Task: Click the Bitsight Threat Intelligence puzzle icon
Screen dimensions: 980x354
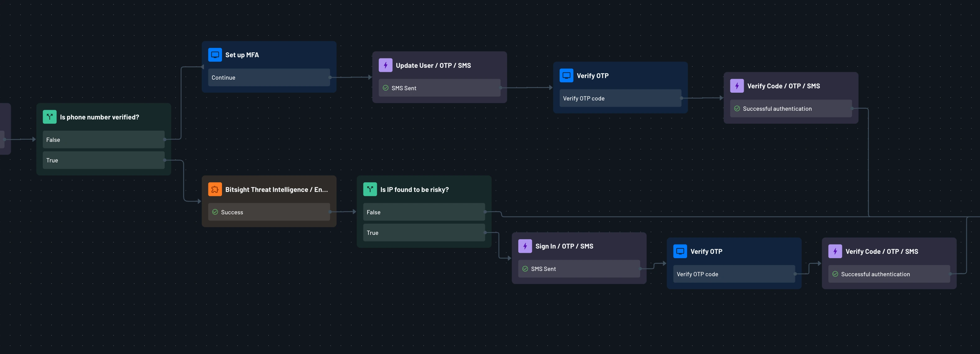Action: tap(215, 189)
